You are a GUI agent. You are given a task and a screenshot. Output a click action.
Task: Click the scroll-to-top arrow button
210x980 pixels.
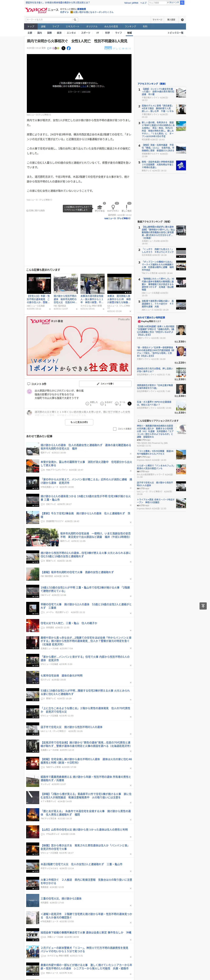(203, 606)
